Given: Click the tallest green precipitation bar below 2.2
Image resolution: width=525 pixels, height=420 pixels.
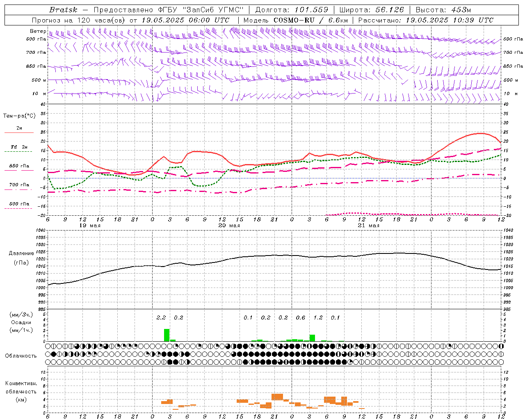Looking at the screenshot, I should pos(167,335).
